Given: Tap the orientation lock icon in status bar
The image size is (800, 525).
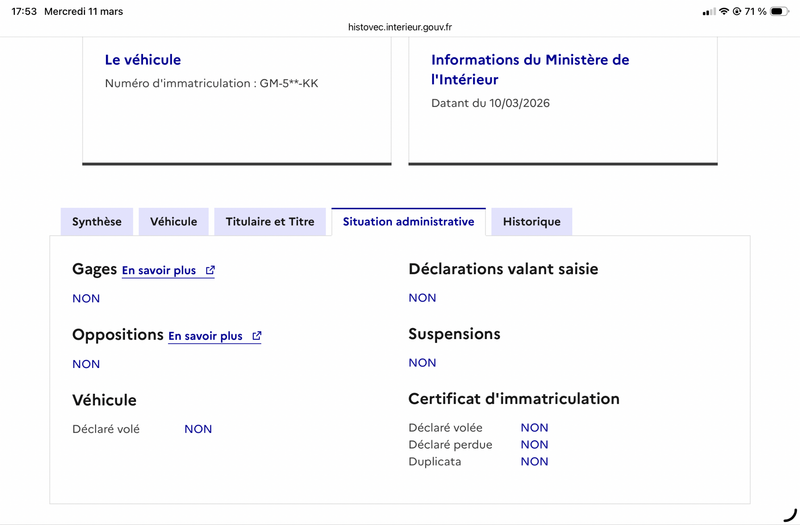Looking at the screenshot, I should coord(737,11).
